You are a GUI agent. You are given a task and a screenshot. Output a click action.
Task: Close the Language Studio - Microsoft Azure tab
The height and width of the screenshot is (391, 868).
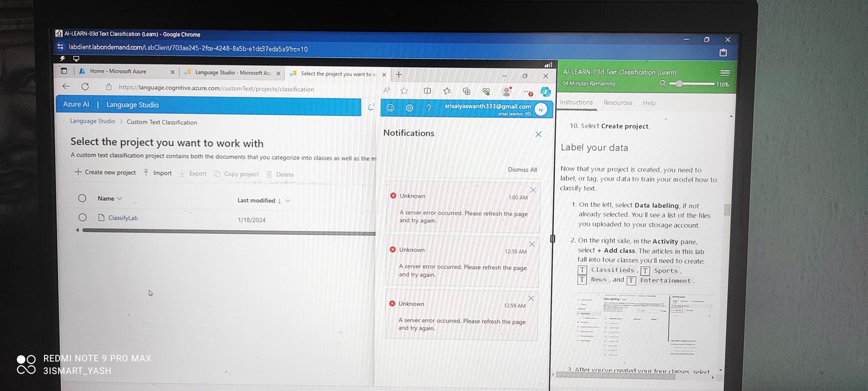(x=278, y=73)
